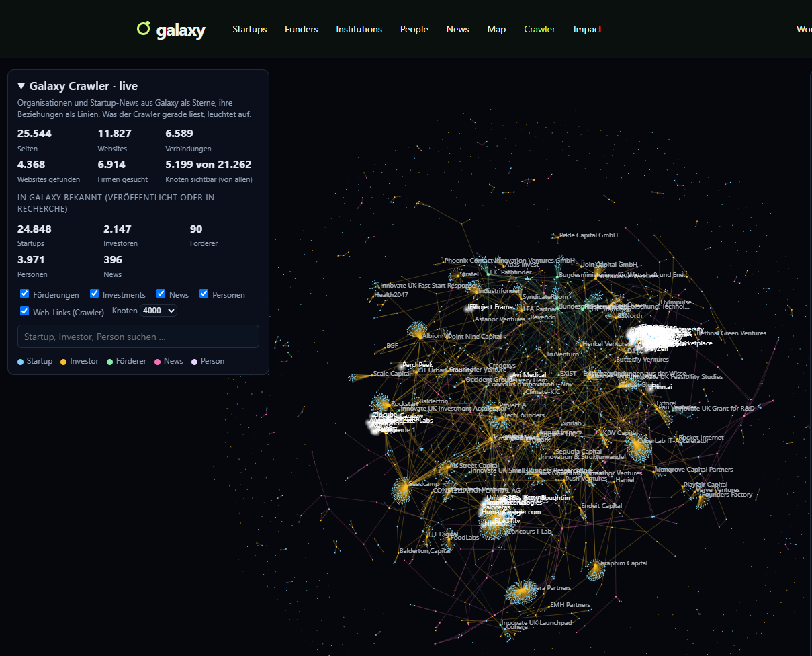Viewport: 812px width, 656px height.
Task: Click the 24.848 Startups count
Action: tap(34, 229)
